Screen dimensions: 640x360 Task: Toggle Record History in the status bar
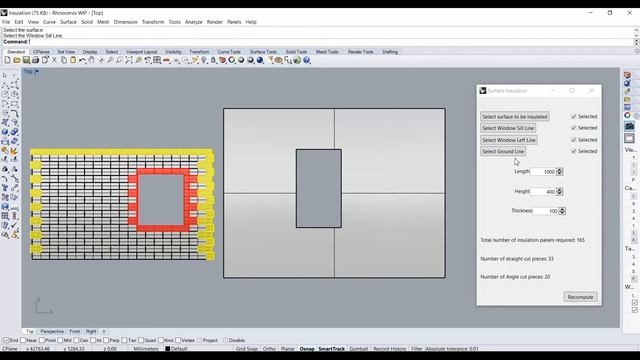pyautogui.click(x=390, y=349)
